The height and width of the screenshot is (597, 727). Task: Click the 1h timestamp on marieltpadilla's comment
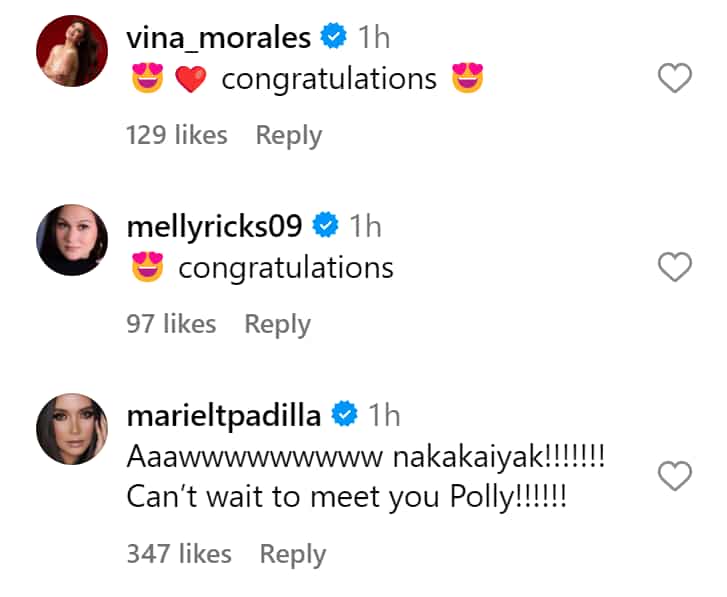(x=384, y=415)
